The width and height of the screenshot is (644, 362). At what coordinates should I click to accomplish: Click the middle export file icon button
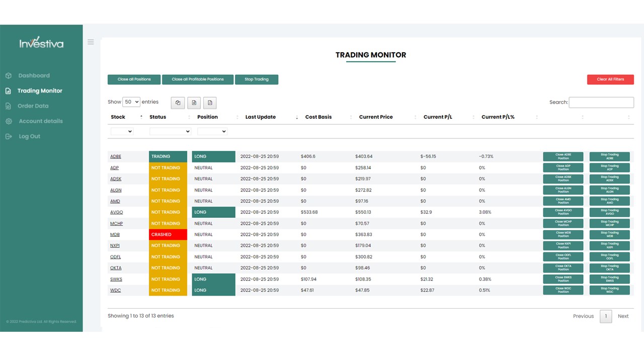click(194, 103)
